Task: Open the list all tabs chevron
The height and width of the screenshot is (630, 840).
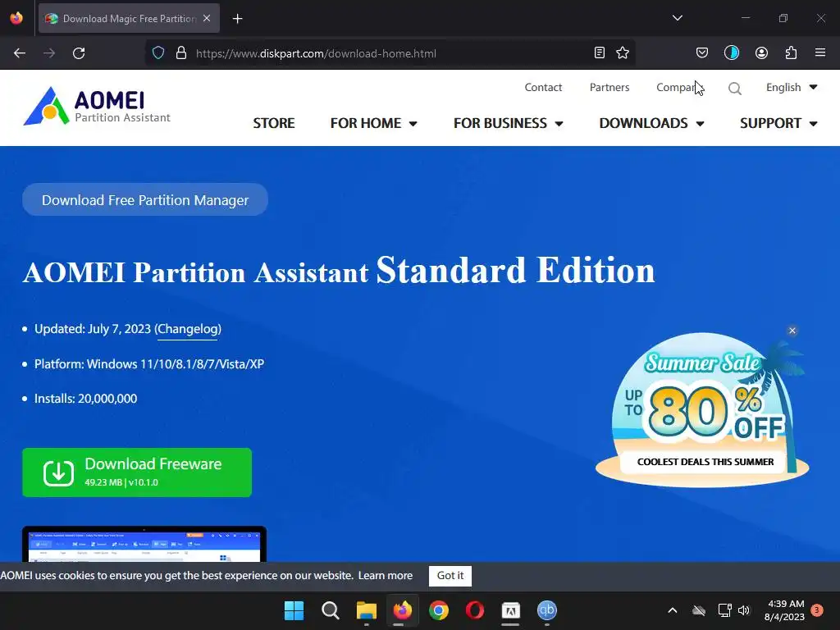Action: [x=677, y=18]
